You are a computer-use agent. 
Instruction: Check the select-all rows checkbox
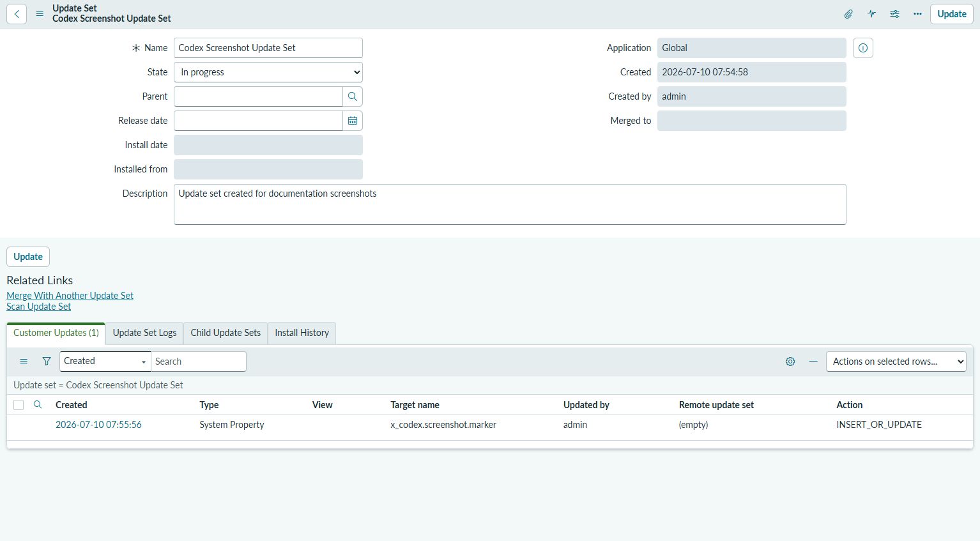[x=19, y=405]
